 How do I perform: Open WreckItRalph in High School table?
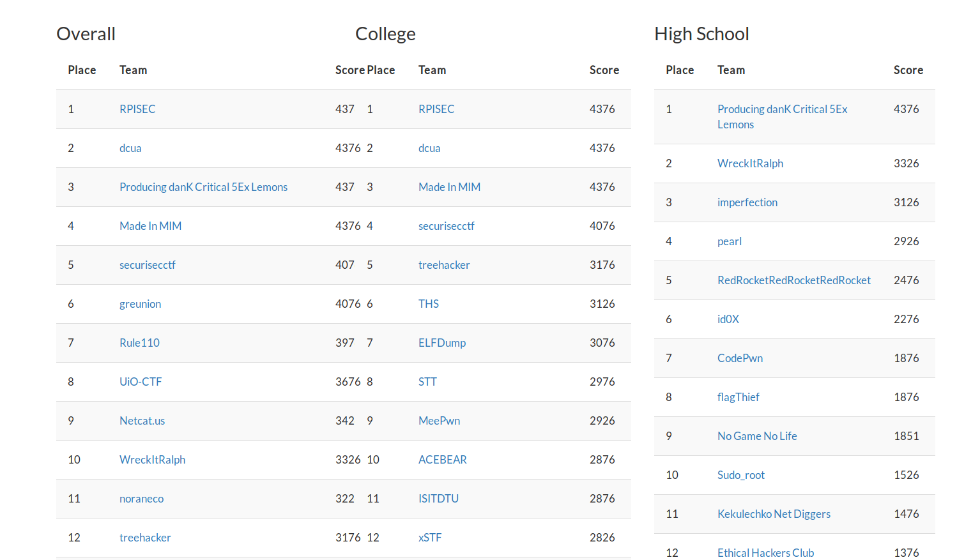tap(750, 163)
